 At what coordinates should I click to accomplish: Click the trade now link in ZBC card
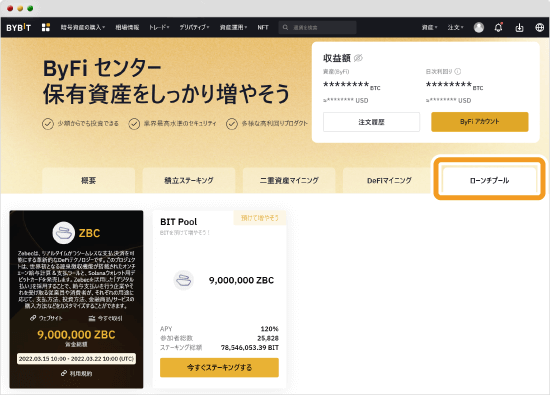click(x=105, y=318)
